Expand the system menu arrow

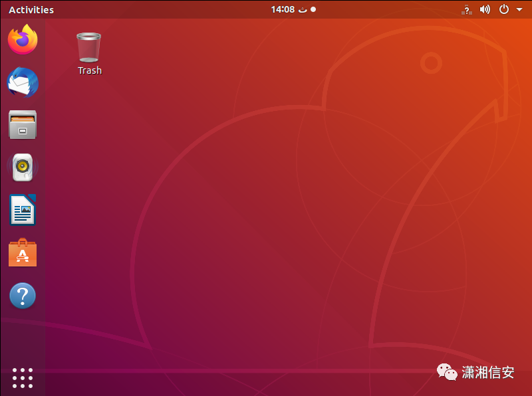click(x=519, y=9)
